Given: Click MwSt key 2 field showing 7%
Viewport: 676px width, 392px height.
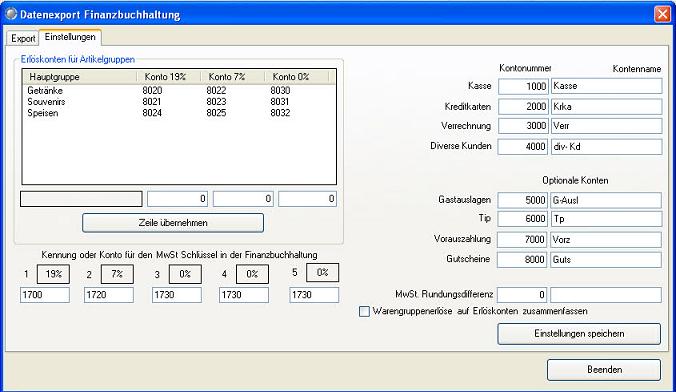Looking at the screenshot, I should click(117, 274).
